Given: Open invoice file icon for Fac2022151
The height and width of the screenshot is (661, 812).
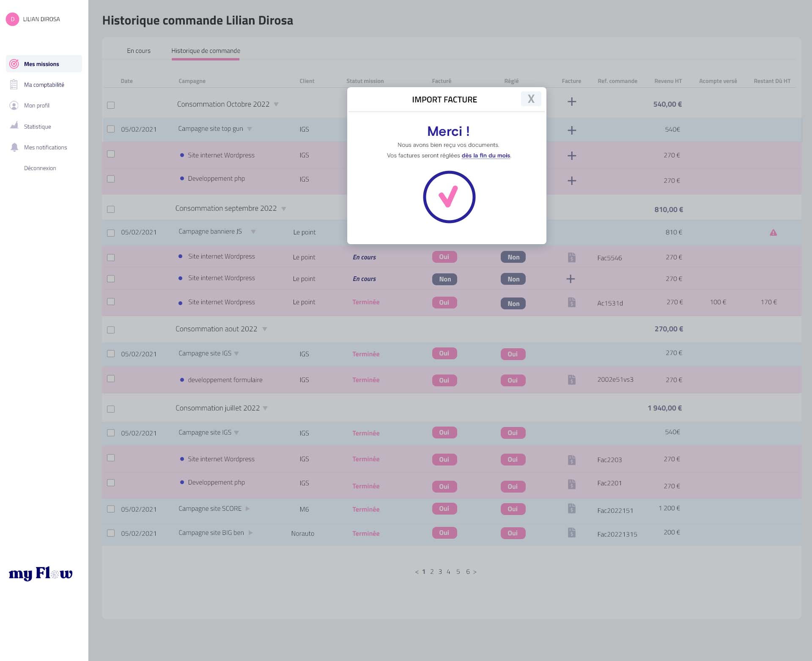Looking at the screenshot, I should point(571,509).
